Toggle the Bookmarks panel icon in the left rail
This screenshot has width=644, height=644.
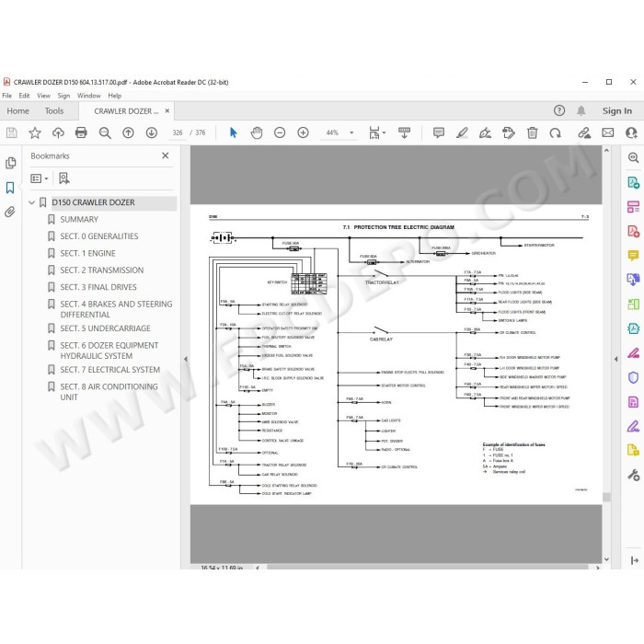[10, 188]
